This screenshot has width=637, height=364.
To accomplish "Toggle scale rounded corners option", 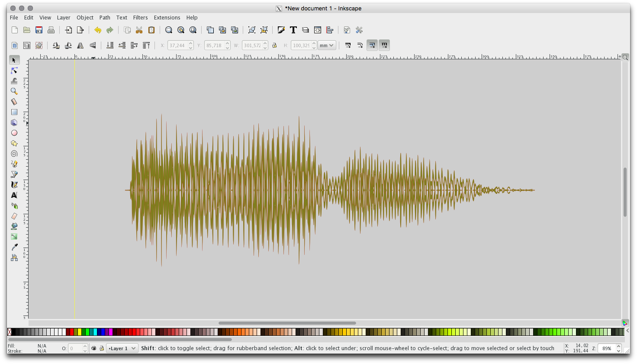I will coord(360,45).
